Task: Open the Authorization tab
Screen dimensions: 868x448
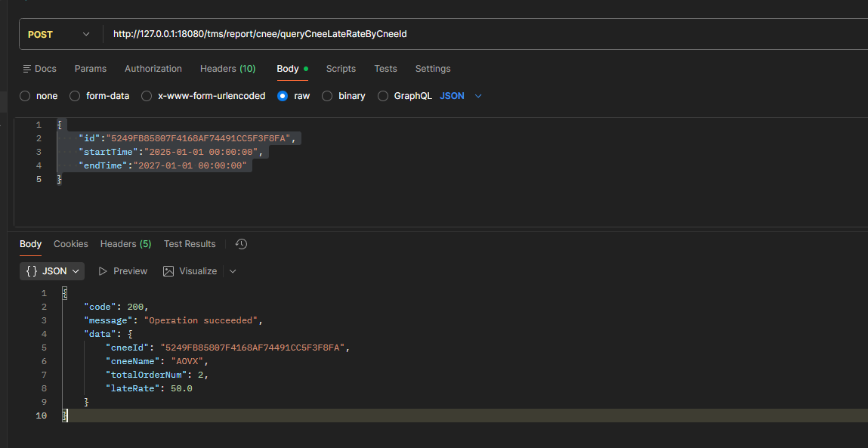Action: [x=153, y=69]
